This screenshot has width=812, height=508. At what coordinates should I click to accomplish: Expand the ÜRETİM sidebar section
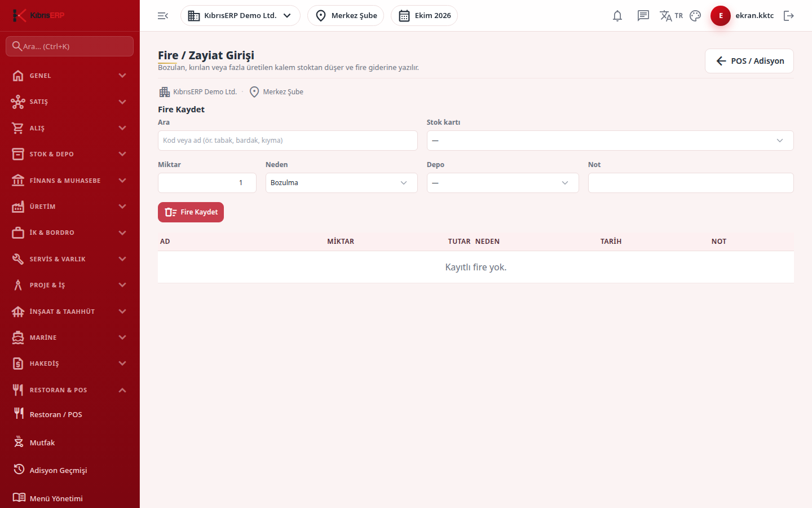coord(70,207)
